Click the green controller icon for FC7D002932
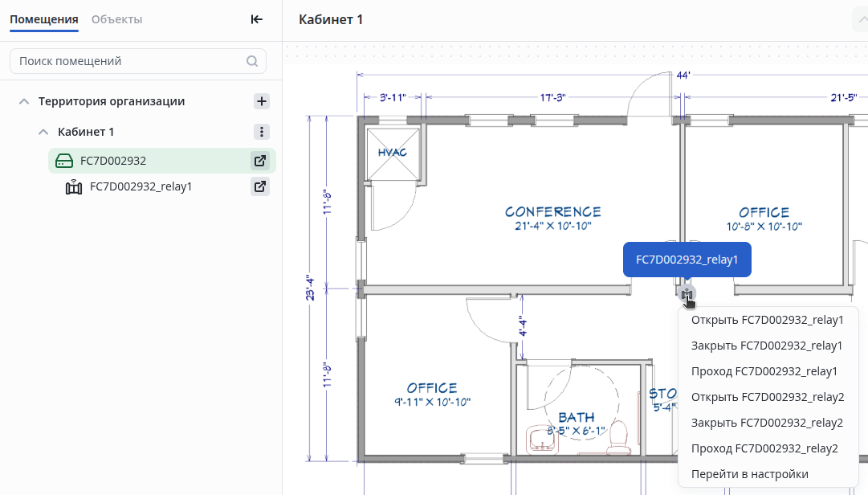The width and height of the screenshot is (868, 495). pyautogui.click(x=64, y=161)
